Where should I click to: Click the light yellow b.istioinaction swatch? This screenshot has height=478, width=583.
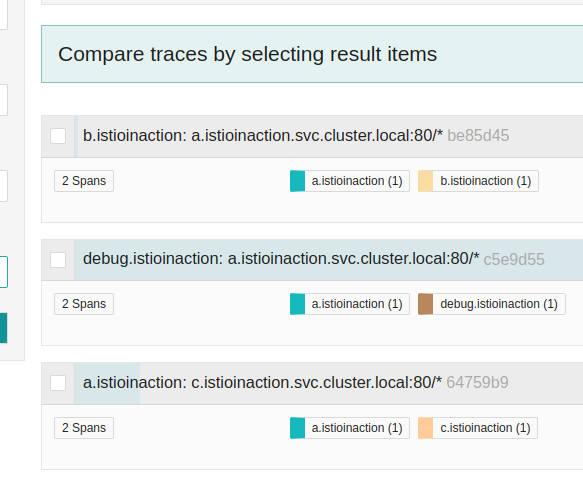[x=425, y=181]
